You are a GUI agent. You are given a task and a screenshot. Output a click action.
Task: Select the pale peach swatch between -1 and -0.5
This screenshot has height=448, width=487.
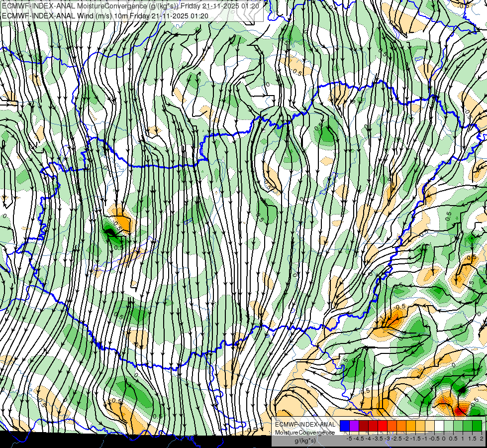[x=430, y=426]
